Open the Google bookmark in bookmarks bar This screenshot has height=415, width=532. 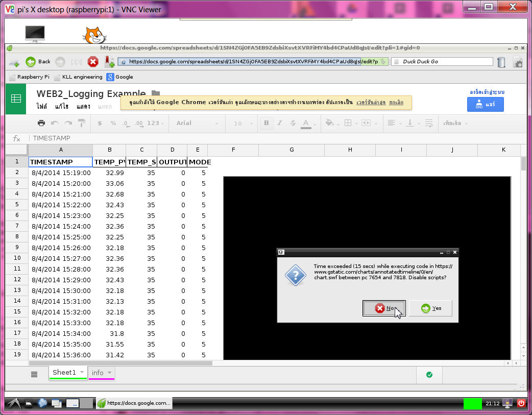120,77
